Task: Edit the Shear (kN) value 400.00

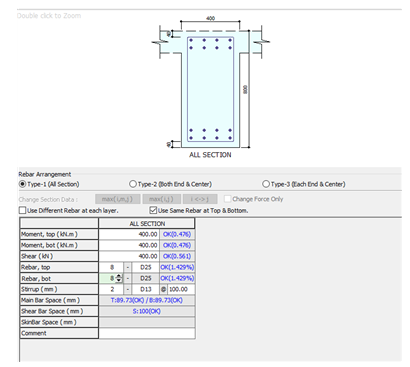Action: tap(129, 256)
